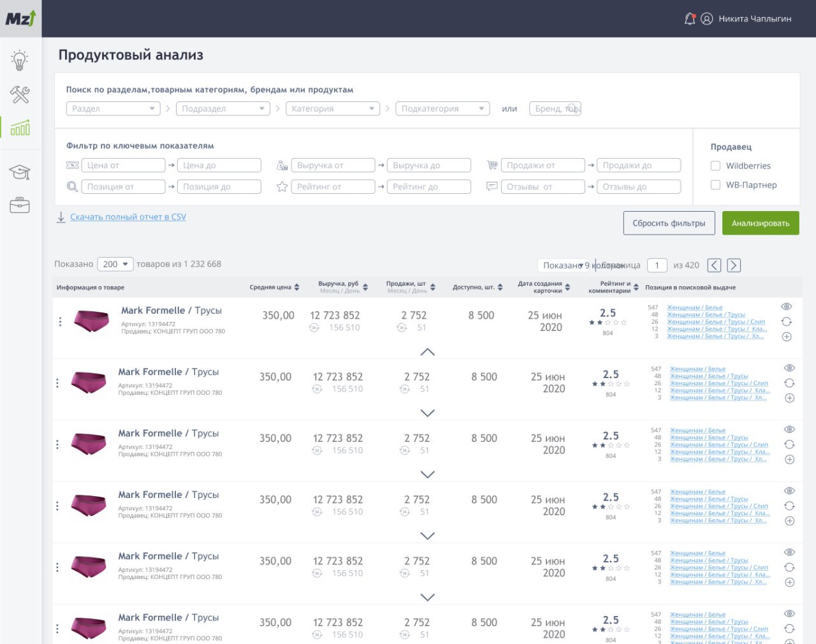Click the Позиция до input field
The height and width of the screenshot is (644, 816).
(219, 187)
